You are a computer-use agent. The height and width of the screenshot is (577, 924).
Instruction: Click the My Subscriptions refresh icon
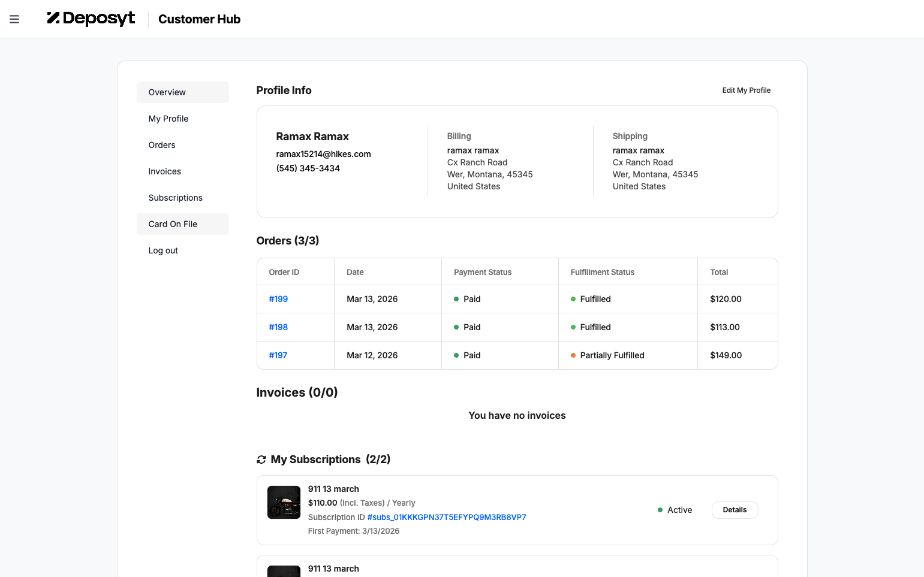(x=261, y=460)
